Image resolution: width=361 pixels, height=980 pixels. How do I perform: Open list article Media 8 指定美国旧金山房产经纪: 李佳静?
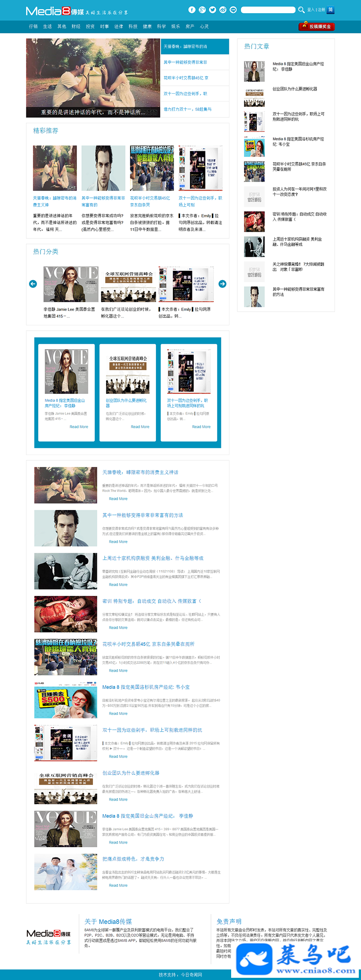tap(148, 816)
